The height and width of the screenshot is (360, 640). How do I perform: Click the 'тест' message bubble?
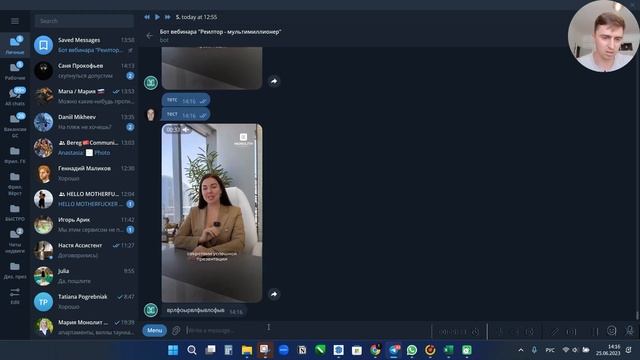coord(186,115)
